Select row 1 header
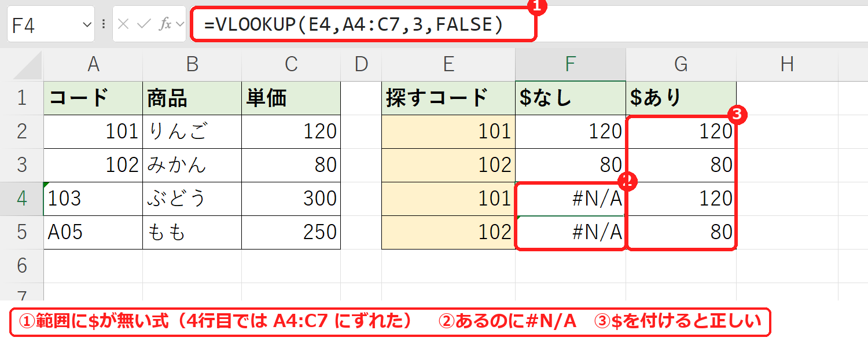The width and height of the screenshot is (868, 341). (x=22, y=98)
